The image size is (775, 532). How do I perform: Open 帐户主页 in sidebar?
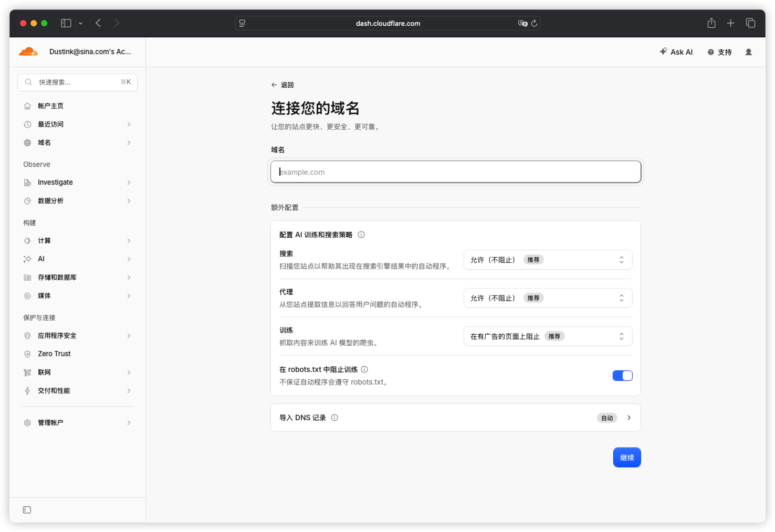[78, 106]
